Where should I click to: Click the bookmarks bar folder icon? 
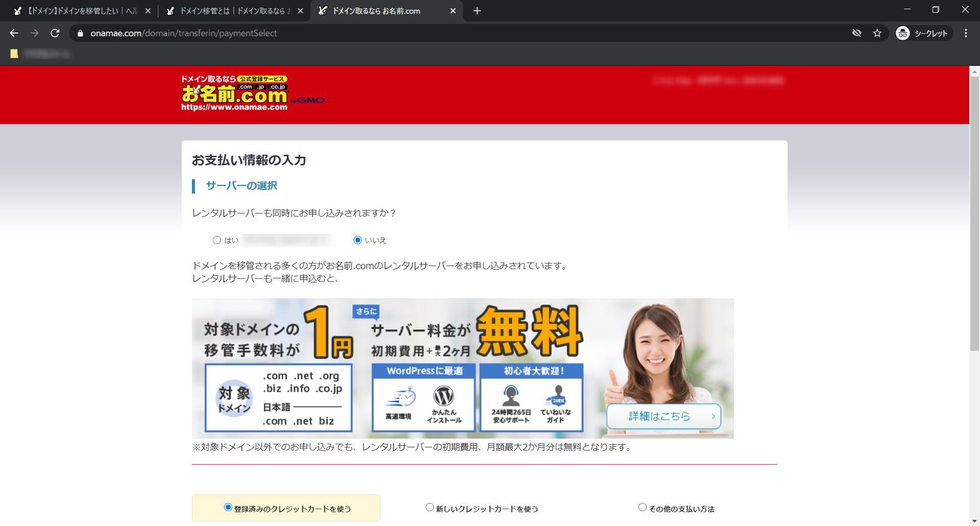(x=14, y=54)
